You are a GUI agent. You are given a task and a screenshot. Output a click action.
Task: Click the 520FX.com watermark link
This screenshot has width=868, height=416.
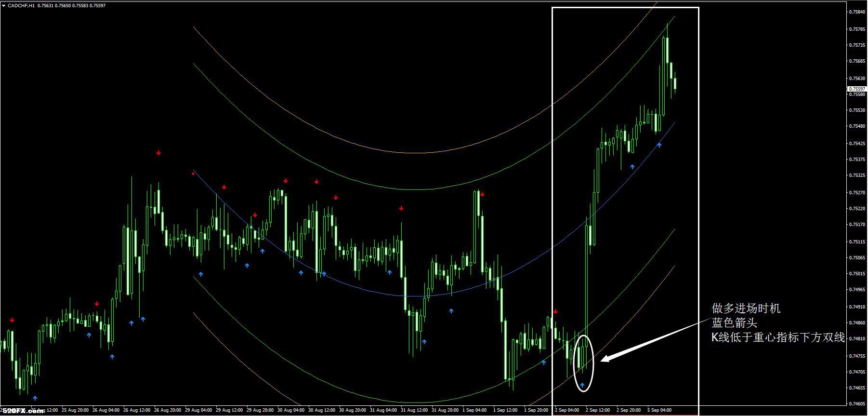pos(23,411)
